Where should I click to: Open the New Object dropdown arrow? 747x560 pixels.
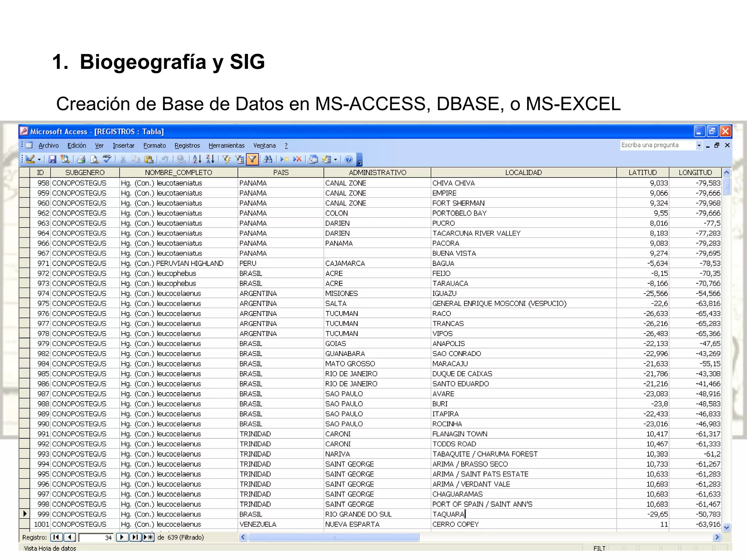click(336, 160)
